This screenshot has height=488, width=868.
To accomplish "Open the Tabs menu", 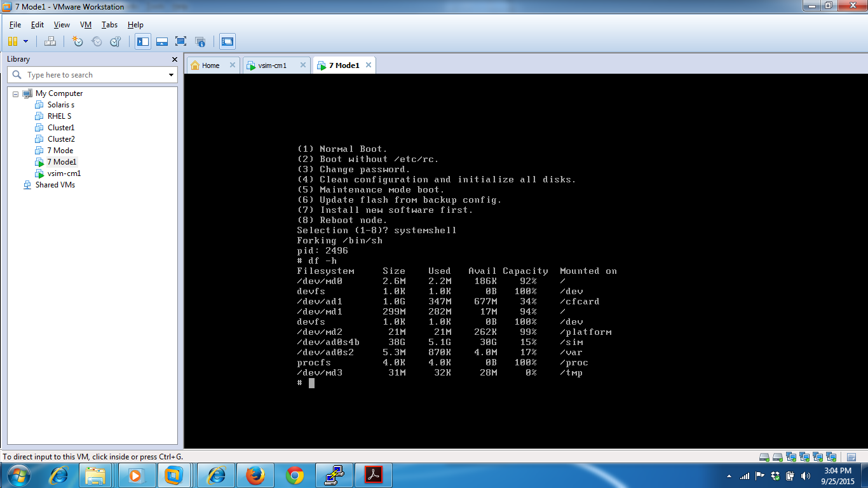I will click(x=109, y=25).
